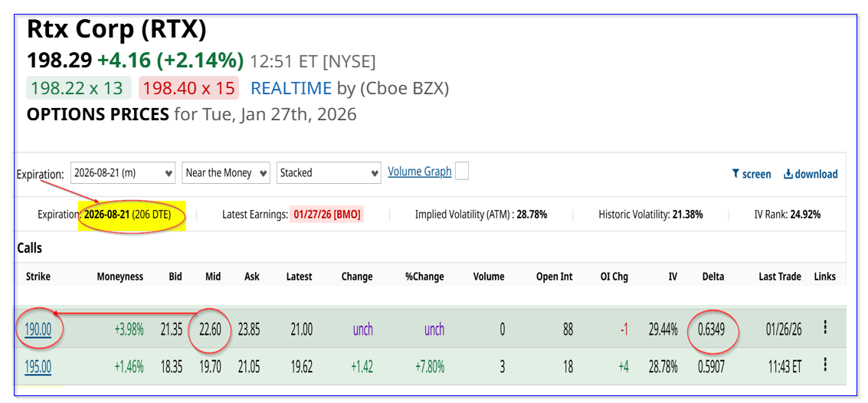Image resolution: width=868 pixels, height=403 pixels.
Task: Sort by Last Trade column header
Action: pyautogui.click(x=779, y=277)
